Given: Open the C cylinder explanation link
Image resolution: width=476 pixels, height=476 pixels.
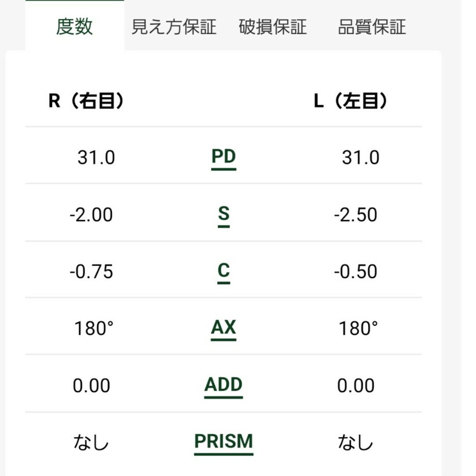Looking at the screenshot, I should point(224,273).
